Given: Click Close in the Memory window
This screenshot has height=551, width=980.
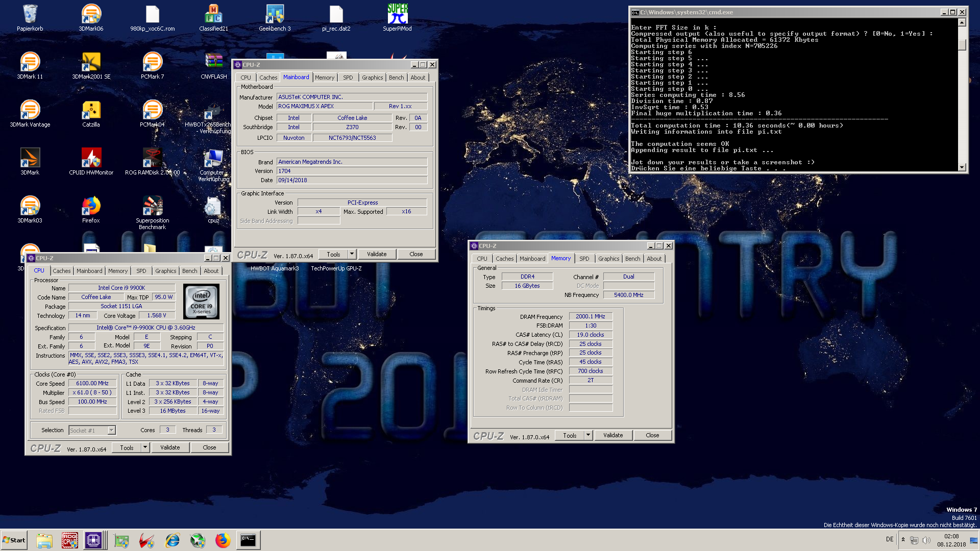Looking at the screenshot, I should point(652,435).
